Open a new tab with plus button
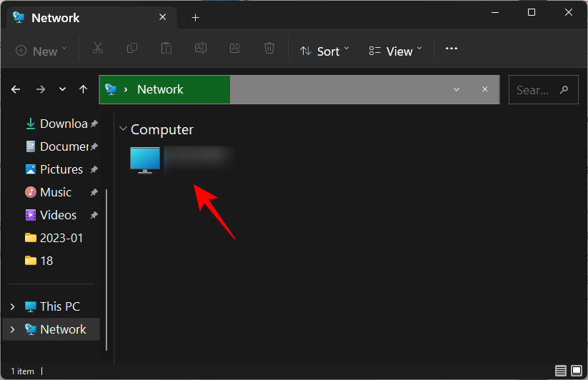Viewport: 588px width, 380px height. (x=195, y=18)
